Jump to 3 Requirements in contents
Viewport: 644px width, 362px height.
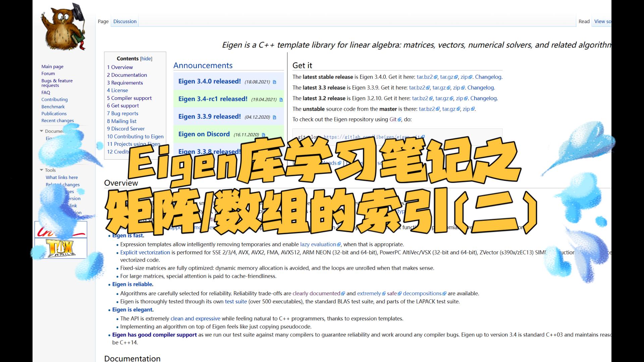tap(125, 83)
